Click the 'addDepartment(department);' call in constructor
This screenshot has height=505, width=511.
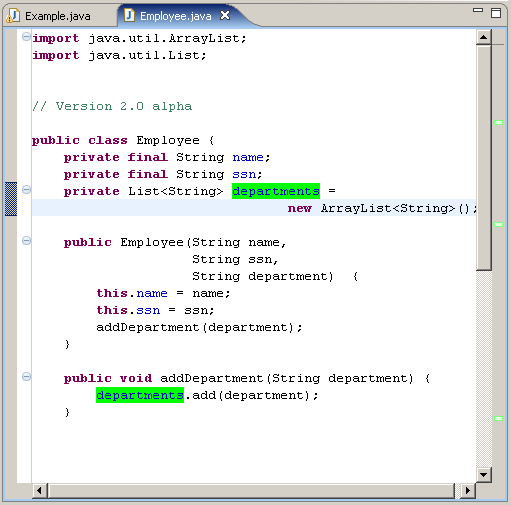pos(199,327)
